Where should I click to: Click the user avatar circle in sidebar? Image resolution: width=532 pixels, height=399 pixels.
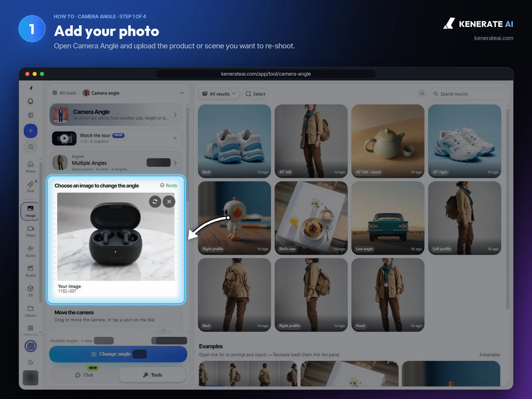coord(31,346)
